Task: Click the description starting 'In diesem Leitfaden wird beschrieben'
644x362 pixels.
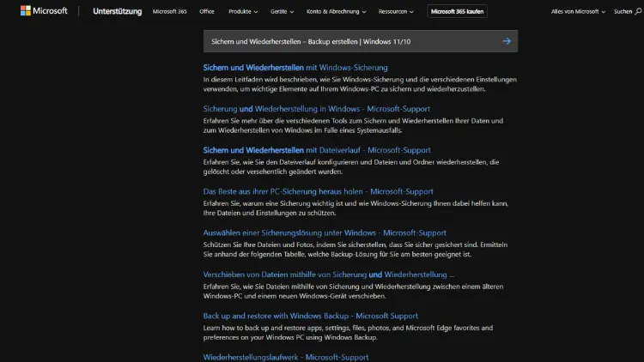Action: click(360, 84)
